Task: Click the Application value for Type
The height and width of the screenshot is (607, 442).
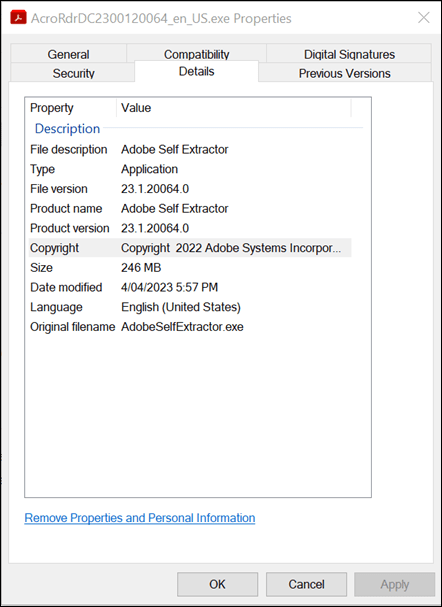Action: [149, 169]
